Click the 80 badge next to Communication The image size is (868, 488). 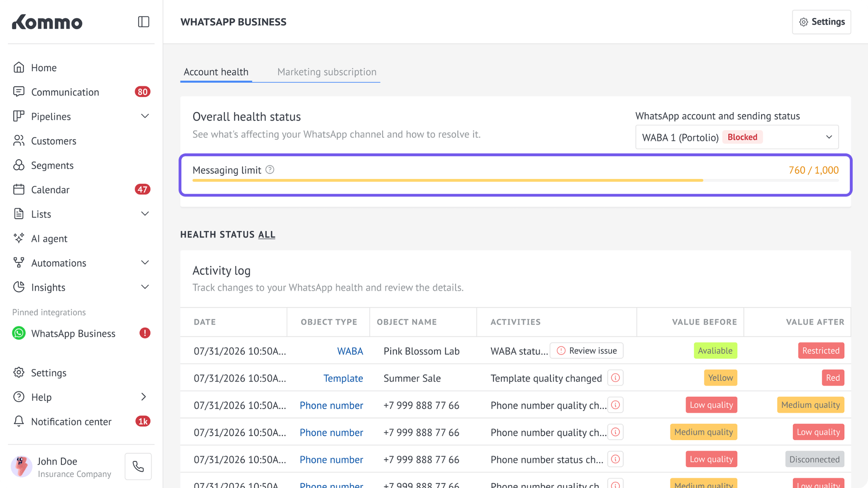[142, 92]
